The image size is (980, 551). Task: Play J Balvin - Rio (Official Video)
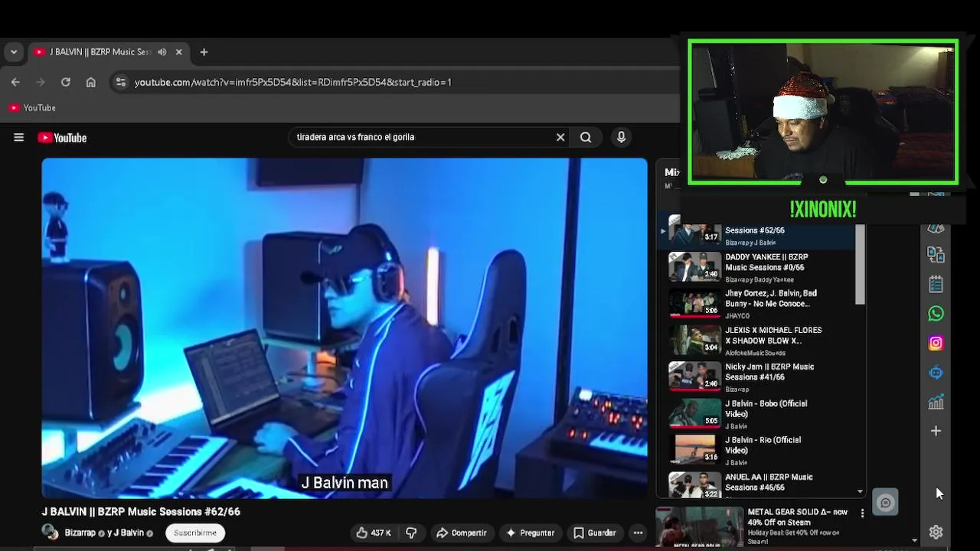point(763,445)
